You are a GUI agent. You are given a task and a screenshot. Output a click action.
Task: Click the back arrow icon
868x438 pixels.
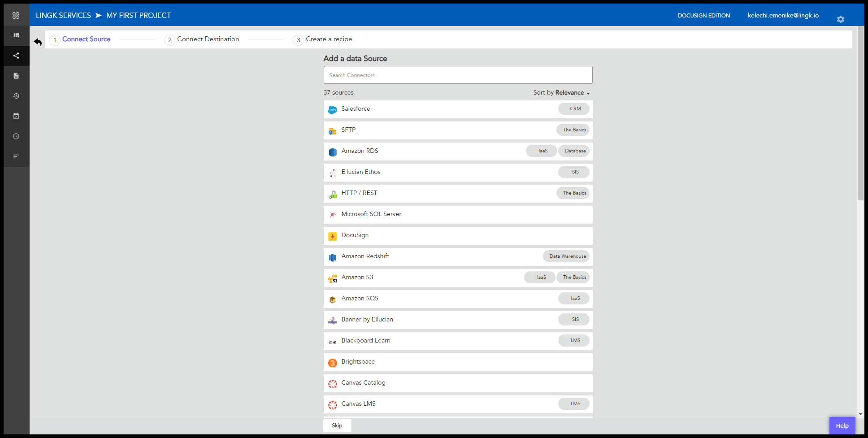[x=38, y=42]
